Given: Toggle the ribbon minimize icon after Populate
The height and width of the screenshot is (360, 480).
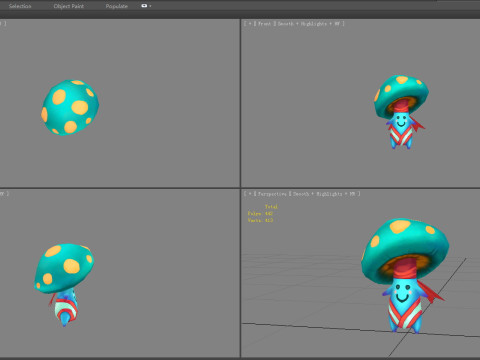Looking at the screenshot, I should tap(144, 6).
